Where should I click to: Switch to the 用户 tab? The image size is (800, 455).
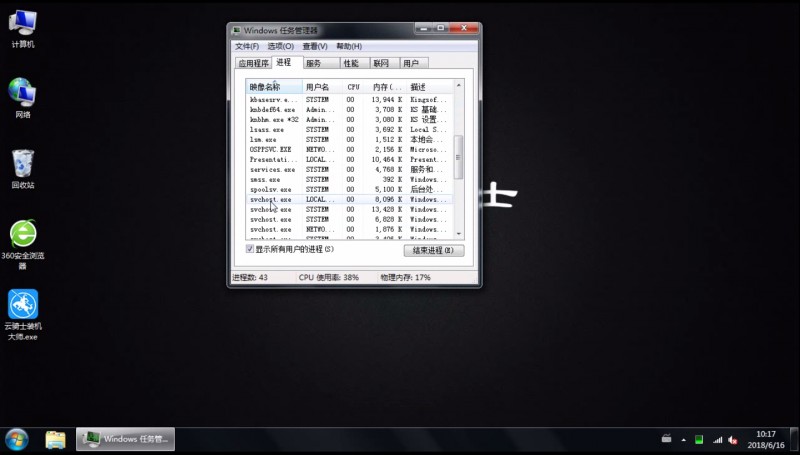(414, 63)
